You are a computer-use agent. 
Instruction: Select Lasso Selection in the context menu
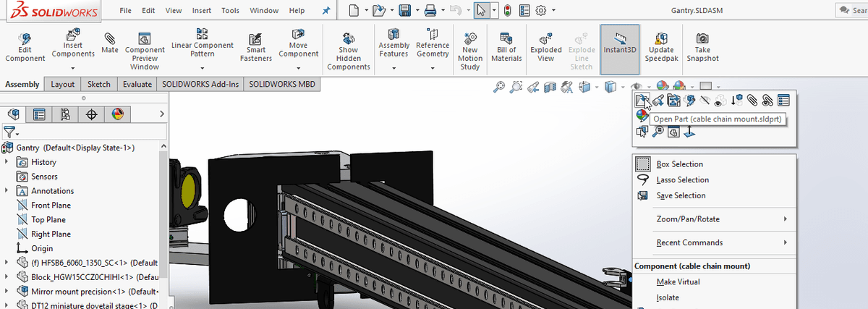click(682, 179)
